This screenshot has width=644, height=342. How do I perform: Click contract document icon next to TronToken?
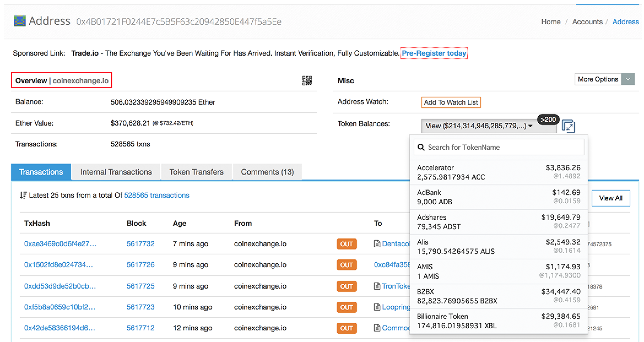377,286
